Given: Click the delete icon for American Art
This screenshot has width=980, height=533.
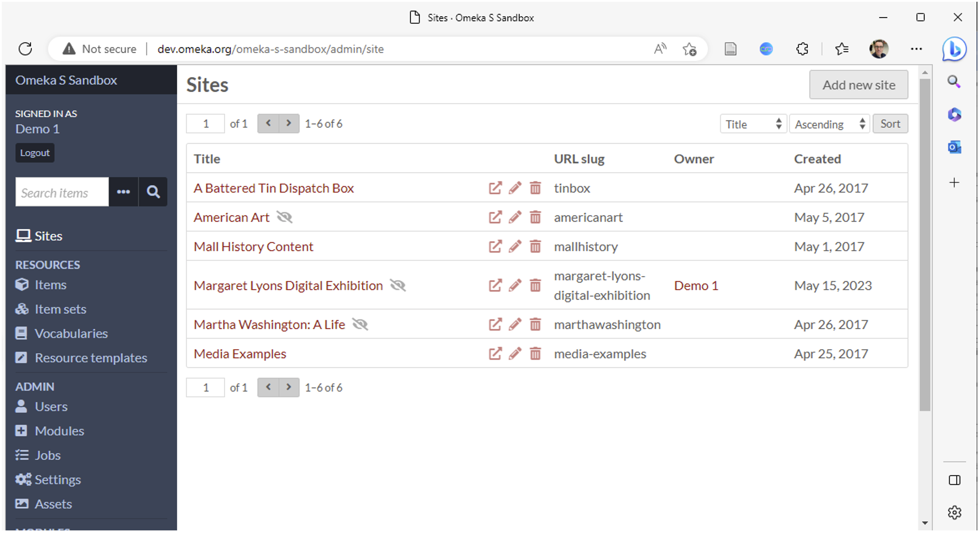Looking at the screenshot, I should click(536, 217).
